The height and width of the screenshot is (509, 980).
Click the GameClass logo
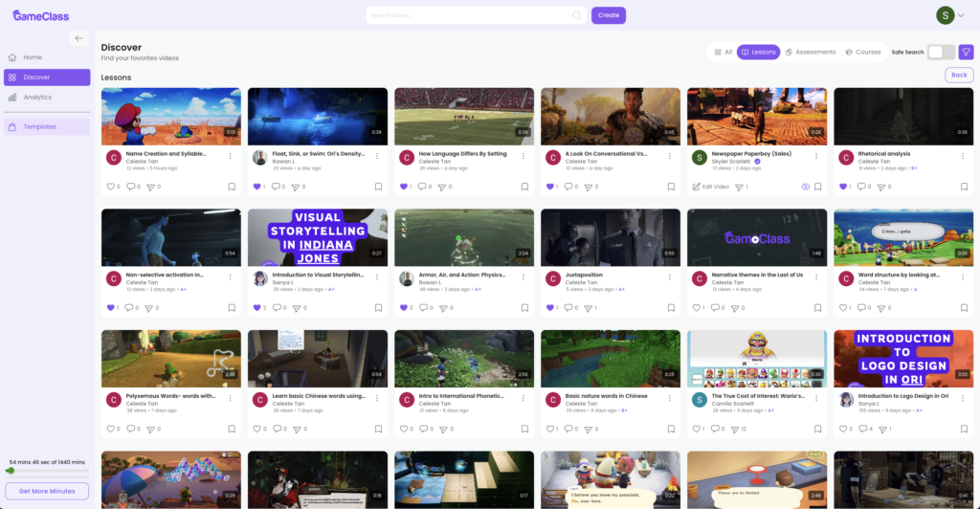[40, 15]
